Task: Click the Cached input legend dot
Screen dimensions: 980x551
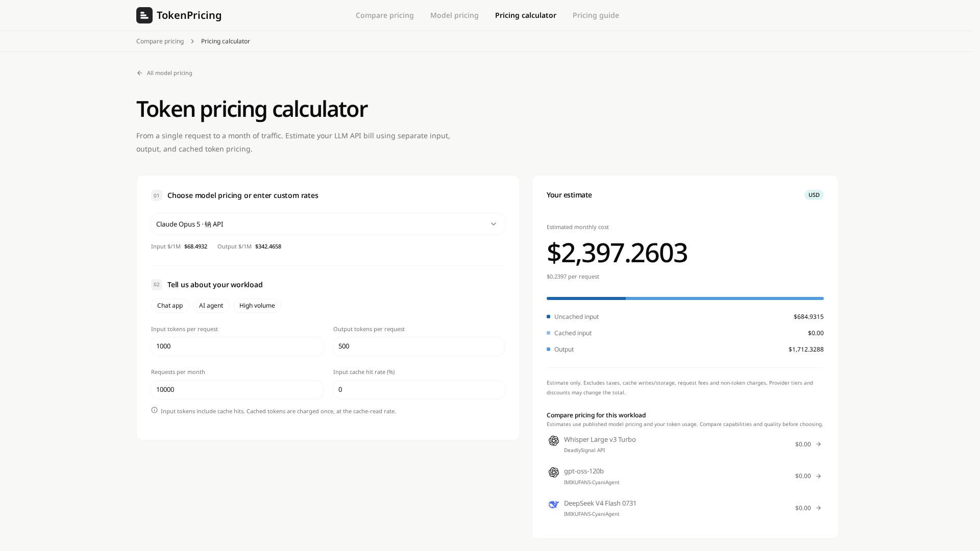Action: tap(549, 333)
